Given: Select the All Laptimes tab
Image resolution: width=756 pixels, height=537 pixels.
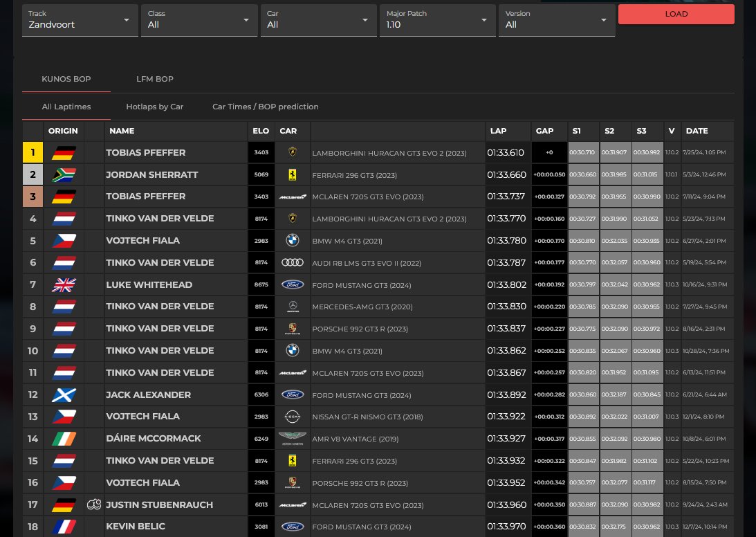Looking at the screenshot, I should click(x=66, y=107).
